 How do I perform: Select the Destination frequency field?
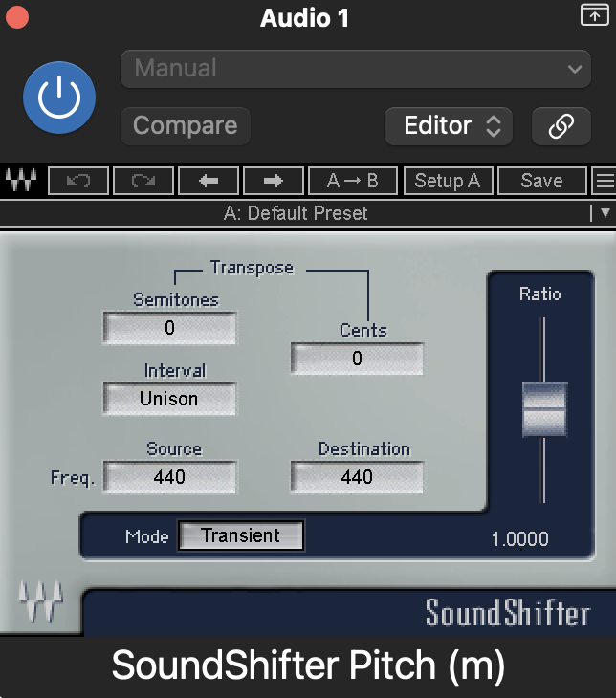357,477
